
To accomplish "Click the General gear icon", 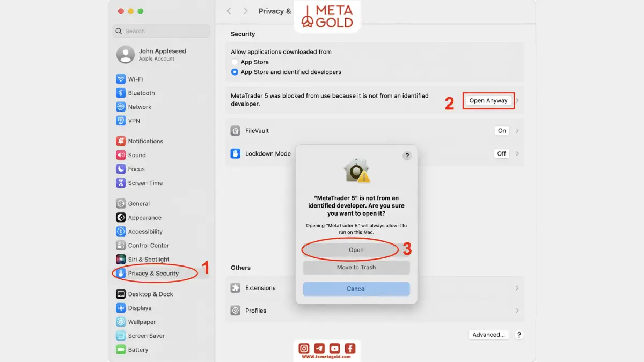I will pyautogui.click(x=121, y=204).
